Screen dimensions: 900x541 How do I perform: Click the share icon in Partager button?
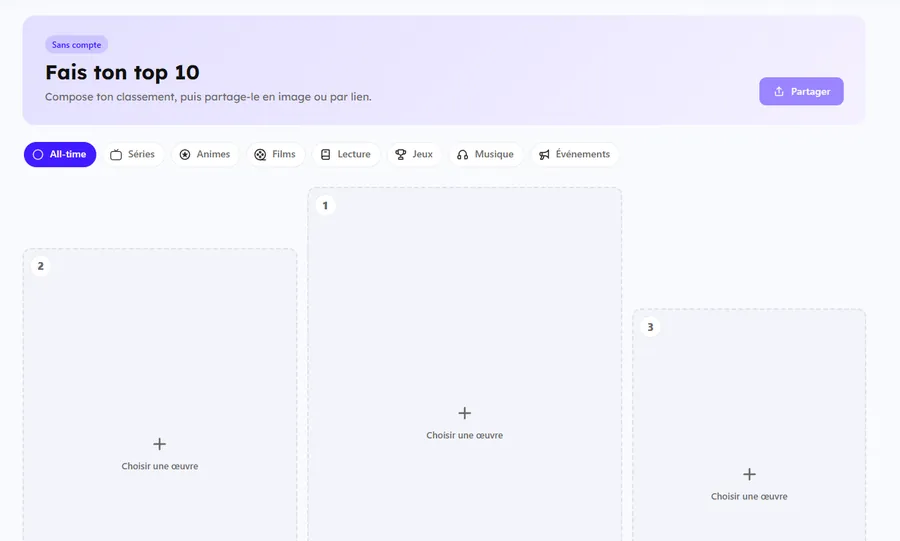(x=779, y=91)
